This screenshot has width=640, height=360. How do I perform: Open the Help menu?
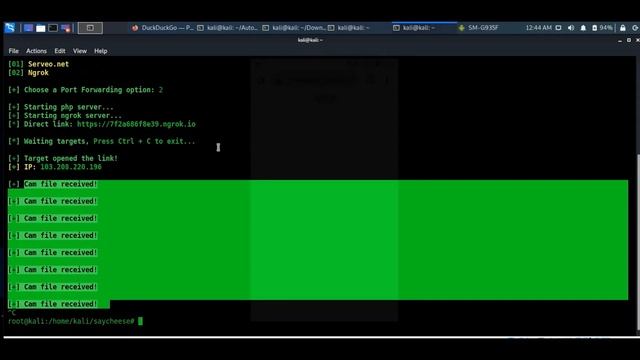[x=100, y=51]
